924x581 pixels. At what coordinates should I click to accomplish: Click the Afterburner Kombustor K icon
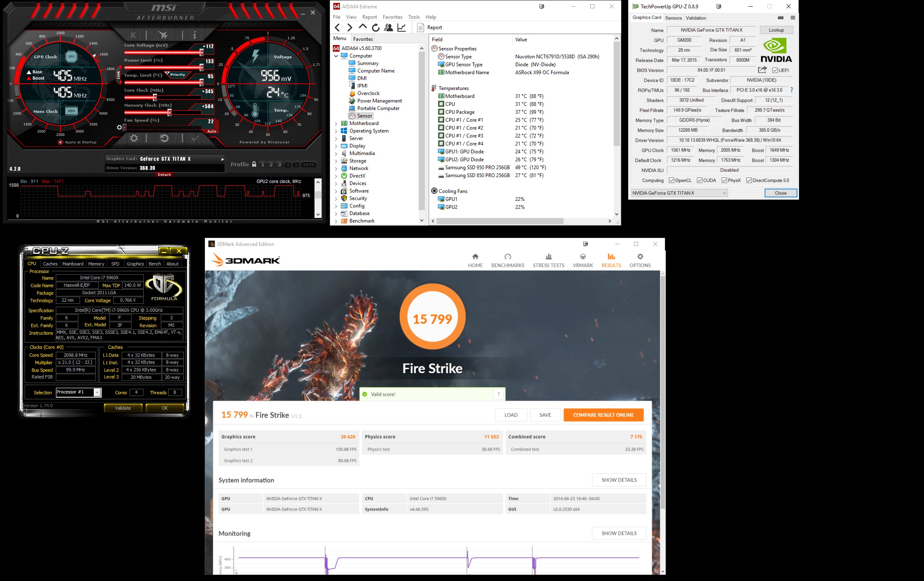[x=133, y=35]
